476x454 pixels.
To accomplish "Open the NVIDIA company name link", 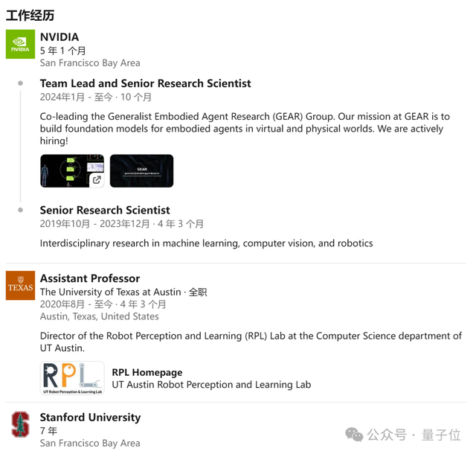I will pyautogui.click(x=59, y=37).
